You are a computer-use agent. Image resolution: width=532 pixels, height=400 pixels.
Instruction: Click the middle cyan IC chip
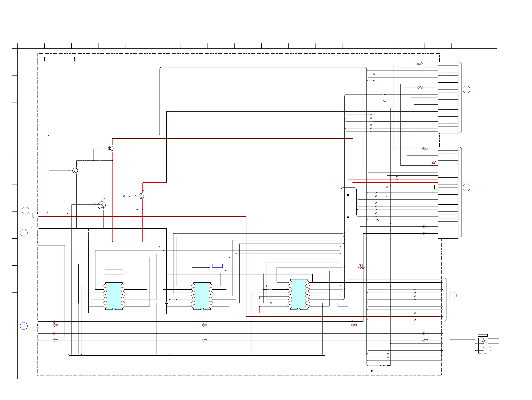(x=202, y=296)
